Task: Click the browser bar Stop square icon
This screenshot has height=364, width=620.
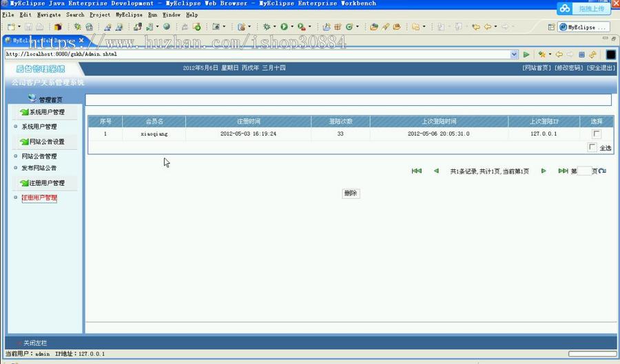Action: [x=581, y=54]
